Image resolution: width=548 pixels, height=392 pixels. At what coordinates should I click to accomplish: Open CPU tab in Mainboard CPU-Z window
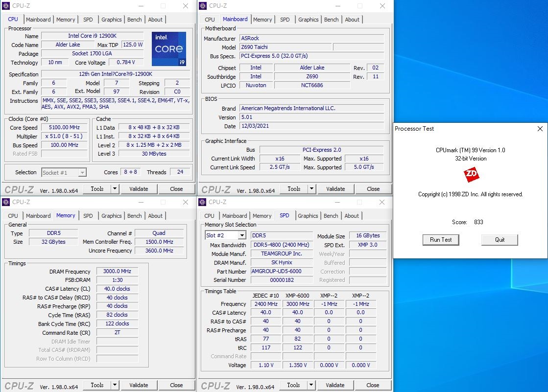[x=210, y=20]
